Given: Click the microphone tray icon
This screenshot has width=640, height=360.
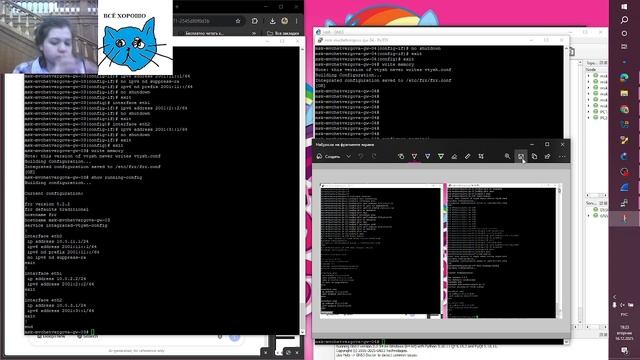Looking at the screenshot, I should click(615, 305).
